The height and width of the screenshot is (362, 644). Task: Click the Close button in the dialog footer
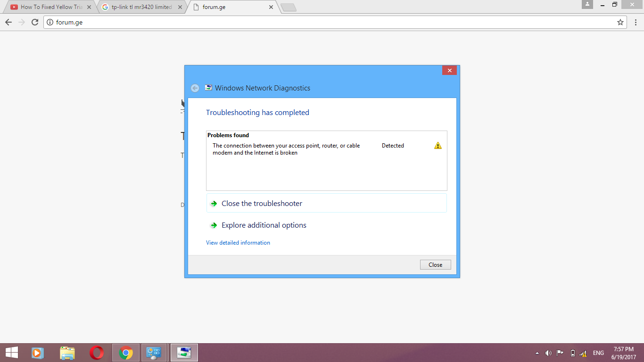coord(436,265)
